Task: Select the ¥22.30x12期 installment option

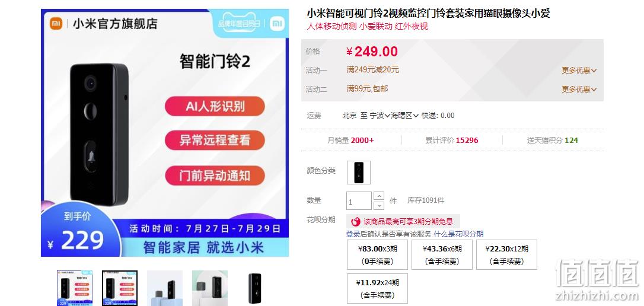Action: tap(506, 254)
